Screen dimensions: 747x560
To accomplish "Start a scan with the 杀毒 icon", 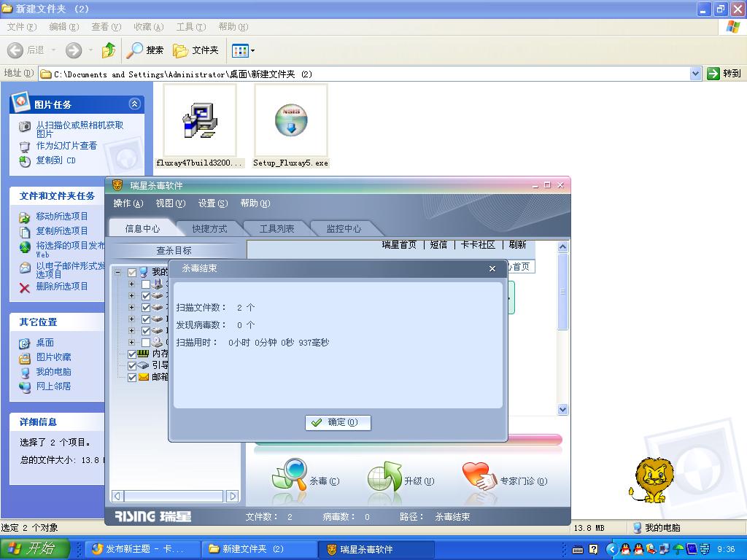I will (289, 475).
